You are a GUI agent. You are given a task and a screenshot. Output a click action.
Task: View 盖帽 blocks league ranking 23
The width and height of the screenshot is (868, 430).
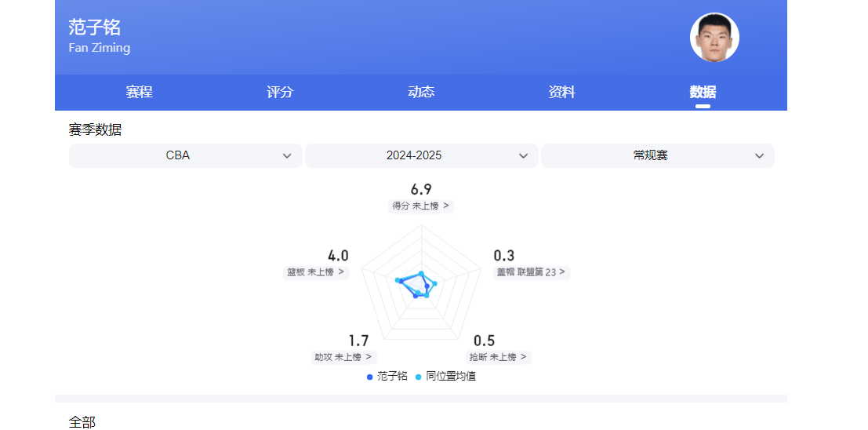531,272
